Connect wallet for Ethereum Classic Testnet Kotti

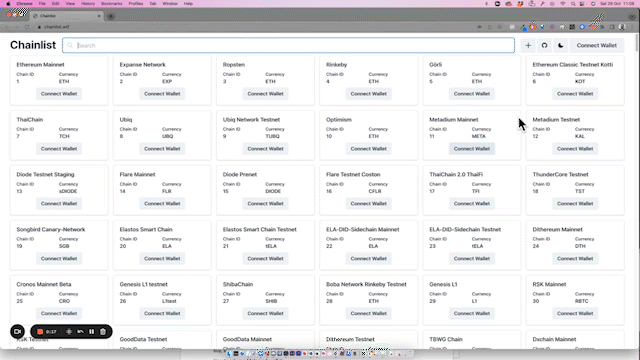pyautogui.click(x=575, y=94)
